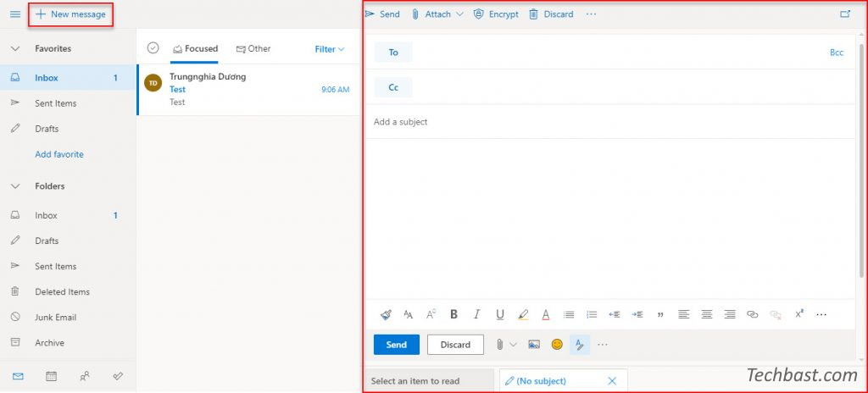
Task: Insert pictures inline icon
Action: (x=534, y=344)
